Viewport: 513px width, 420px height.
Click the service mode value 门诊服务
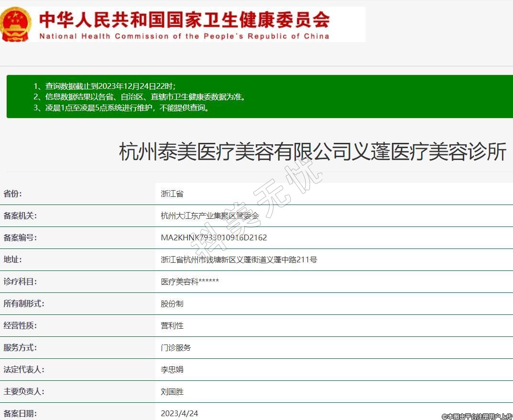[x=176, y=348]
